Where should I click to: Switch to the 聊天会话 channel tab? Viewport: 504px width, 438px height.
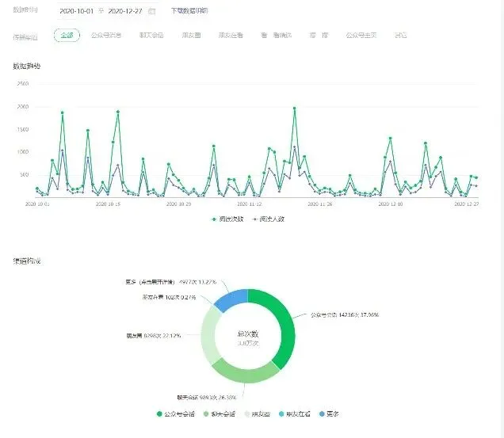pyautogui.click(x=151, y=35)
